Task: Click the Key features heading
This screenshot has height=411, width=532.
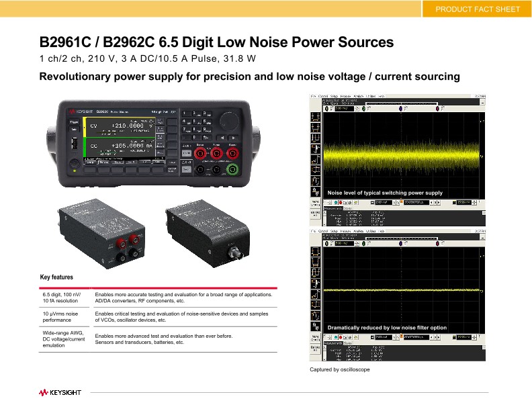Action: [56, 277]
